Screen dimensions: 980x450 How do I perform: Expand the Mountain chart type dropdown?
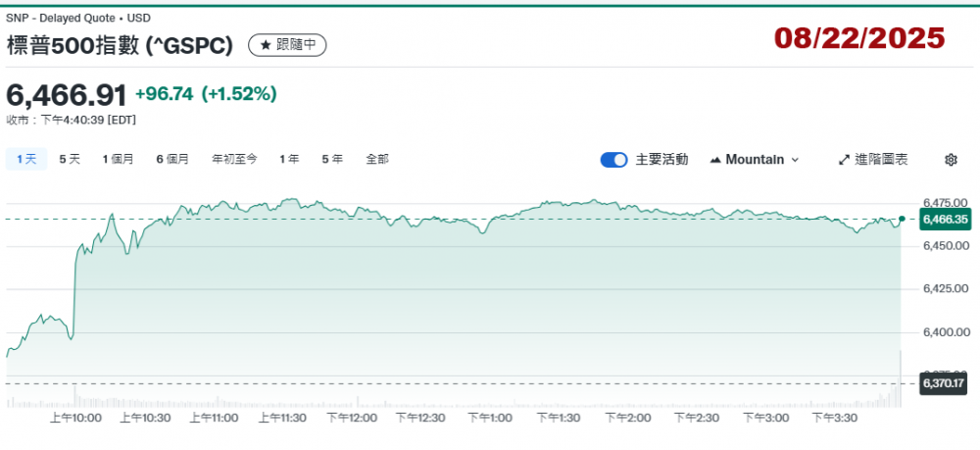[x=754, y=160]
